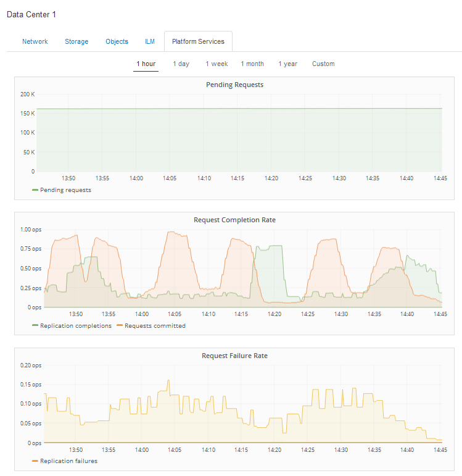The height and width of the screenshot is (476, 462).
Task: Toggle the Pending requests legend series
Action: [65, 190]
